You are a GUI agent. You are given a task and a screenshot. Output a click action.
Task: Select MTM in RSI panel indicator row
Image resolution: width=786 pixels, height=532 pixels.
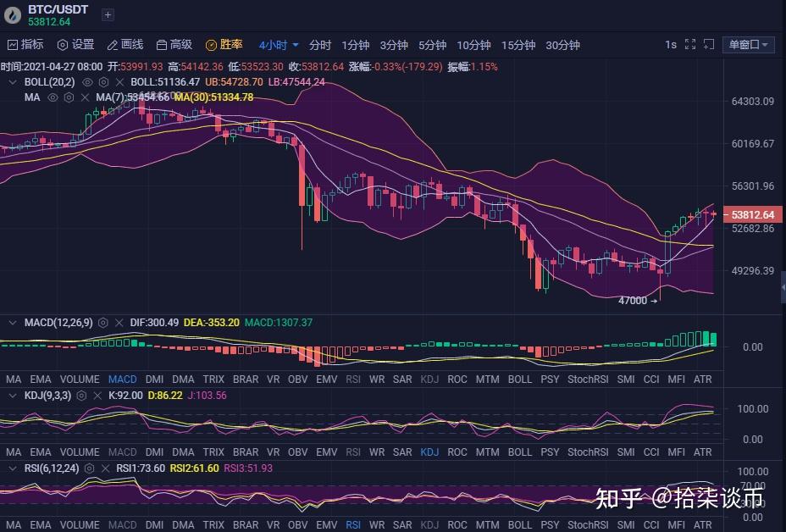pyautogui.click(x=487, y=524)
